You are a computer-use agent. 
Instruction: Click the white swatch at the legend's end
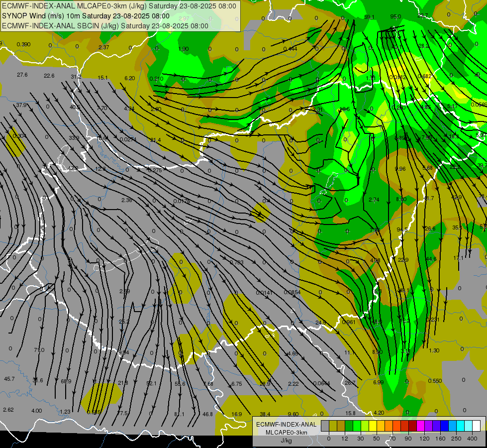click(x=477, y=426)
